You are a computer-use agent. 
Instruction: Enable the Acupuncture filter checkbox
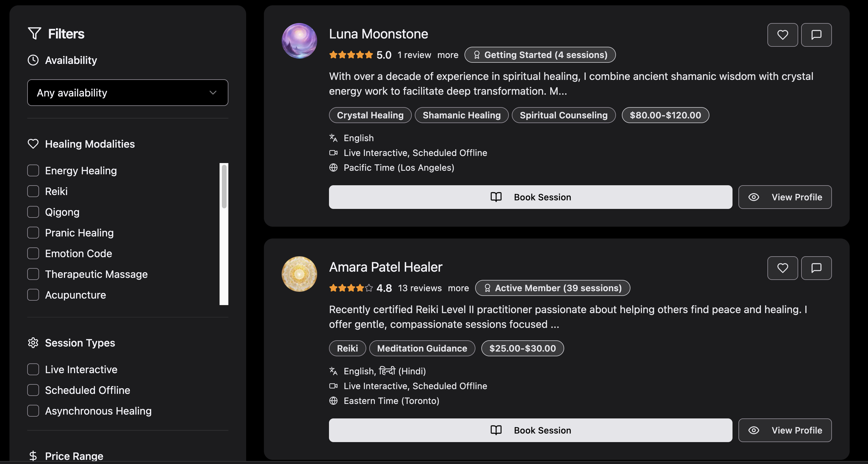pyautogui.click(x=33, y=294)
